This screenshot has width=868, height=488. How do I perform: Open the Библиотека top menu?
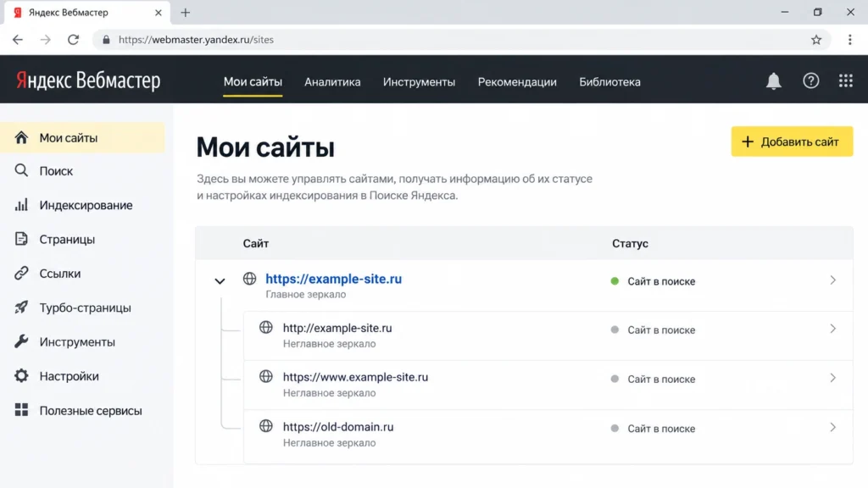609,82
